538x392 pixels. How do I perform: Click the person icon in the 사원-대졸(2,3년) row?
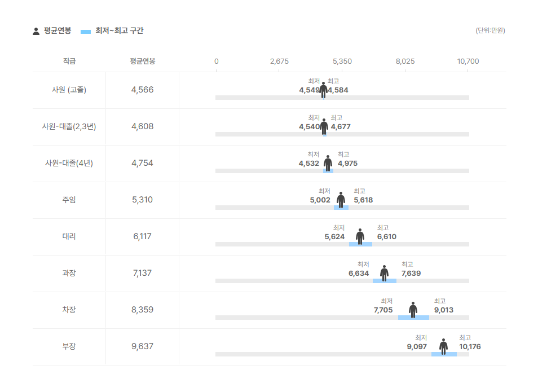click(324, 127)
